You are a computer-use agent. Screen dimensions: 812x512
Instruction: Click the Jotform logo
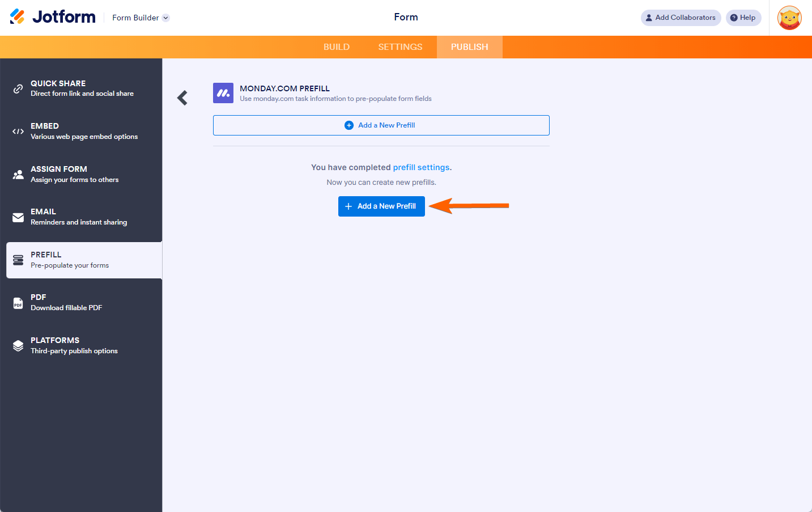pos(53,17)
